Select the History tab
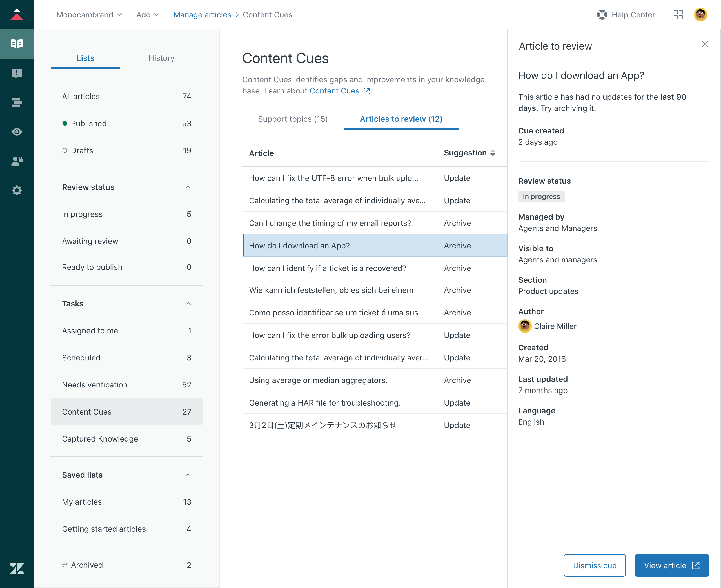Viewport: 721px width, 588px height. pyautogui.click(x=161, y=58)
